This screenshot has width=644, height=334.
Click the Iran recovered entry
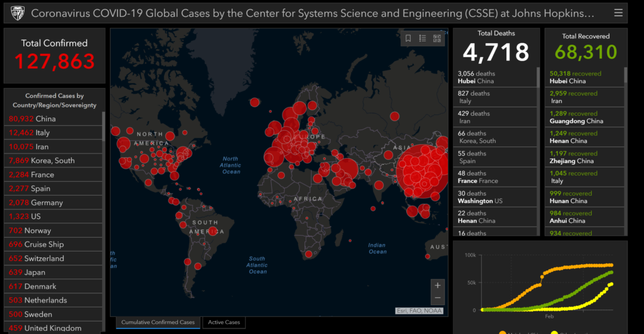click(584, 97)
